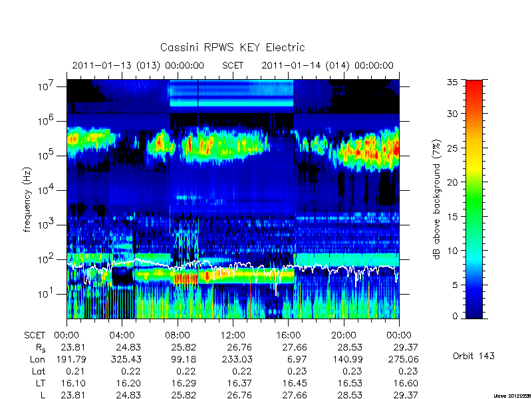532x399 pixels.
Task: Click the 10^3 frequency tick label
Action: (x=47, y=224)
